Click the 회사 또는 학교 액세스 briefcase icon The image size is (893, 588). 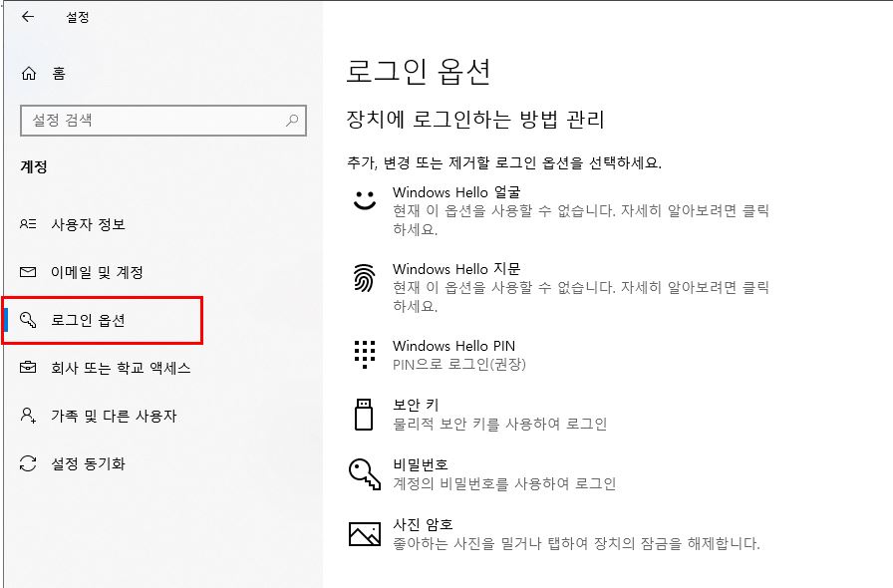28,367
